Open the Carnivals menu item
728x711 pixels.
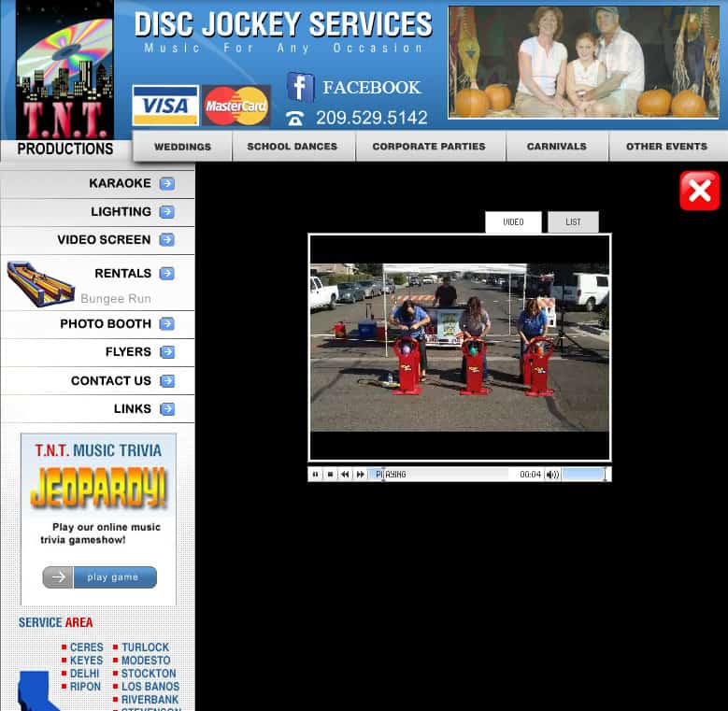click(556, 147)
